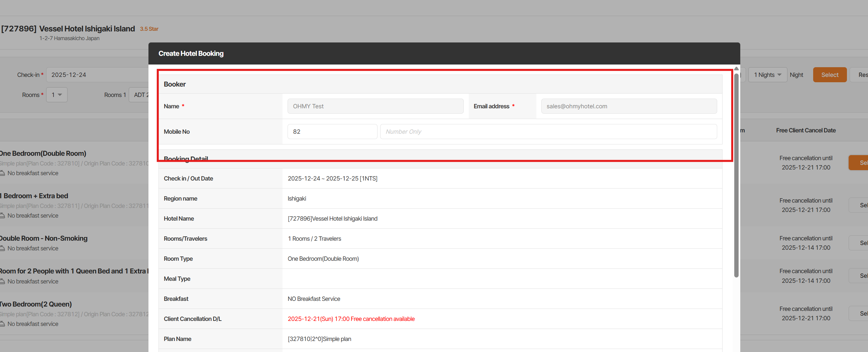
Task: Click the 'Booker' section heading
Action: [x=175, y=84]
